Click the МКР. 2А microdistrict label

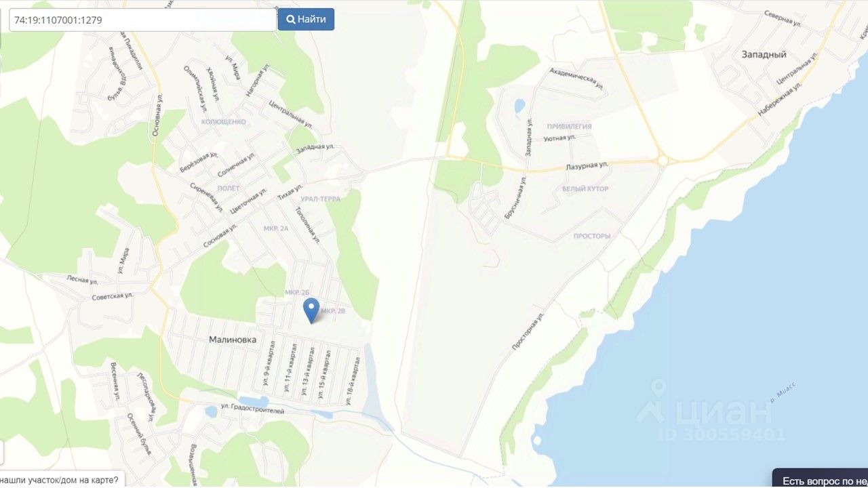[276, 228]
